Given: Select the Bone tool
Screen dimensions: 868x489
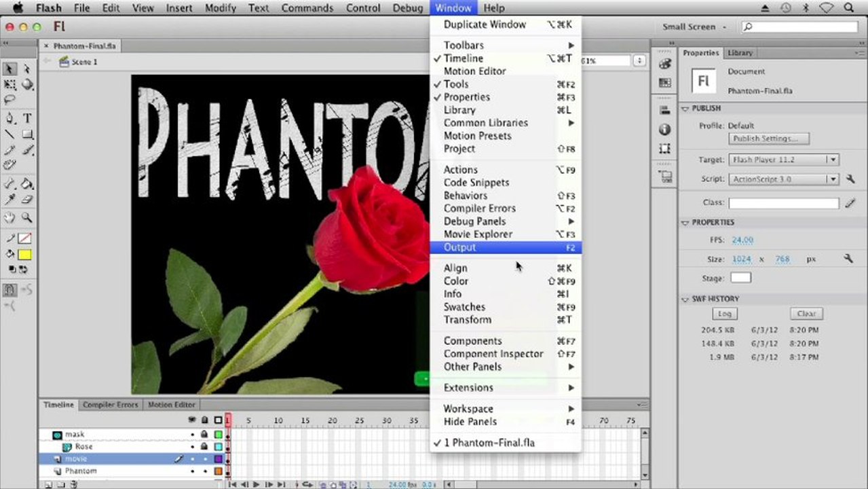Looking at the screenshot, I should tap(10, 183).
